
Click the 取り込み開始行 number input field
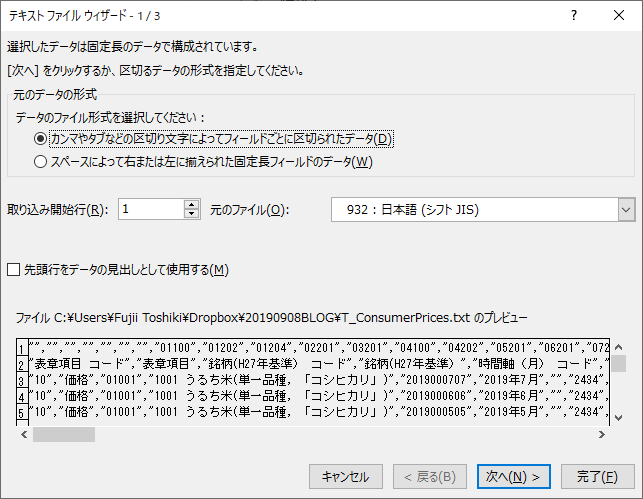[150, 209]
